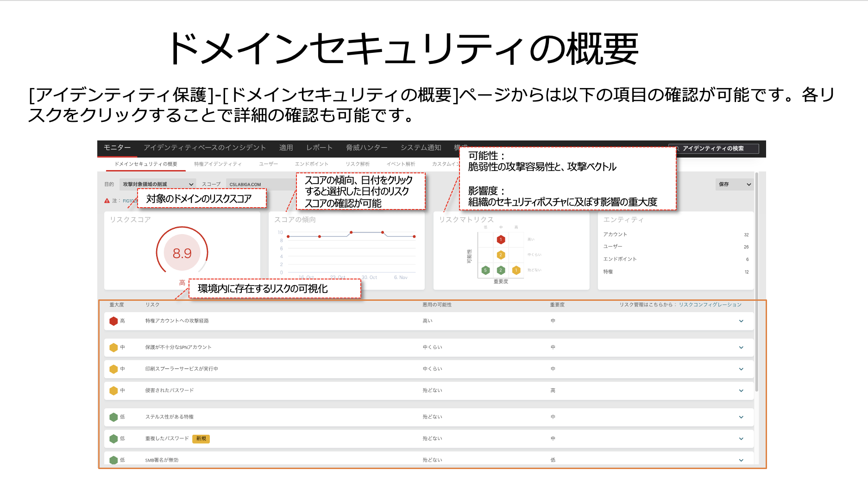868x495 pixels.
Task: Expand the ステルス性がある特権 row chevron
Action: [x=741, y=417]
